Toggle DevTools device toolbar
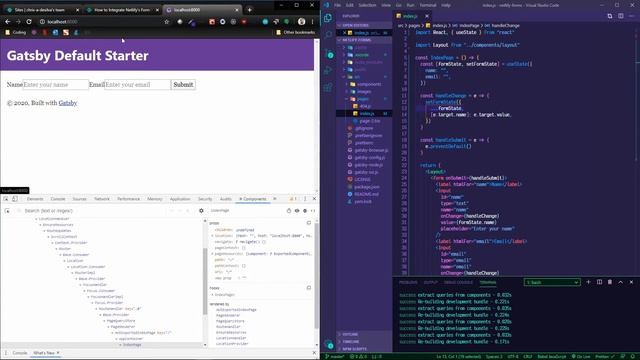Viewport: 640px width, 360px height. pyautogui.click(x=15, y=199)
